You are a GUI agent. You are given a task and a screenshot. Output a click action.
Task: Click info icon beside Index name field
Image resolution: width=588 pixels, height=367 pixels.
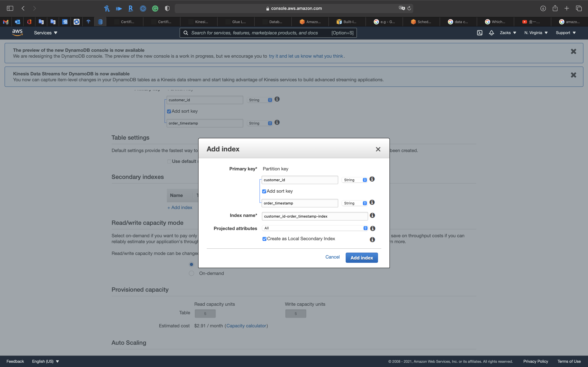click(x=372, y=216)
